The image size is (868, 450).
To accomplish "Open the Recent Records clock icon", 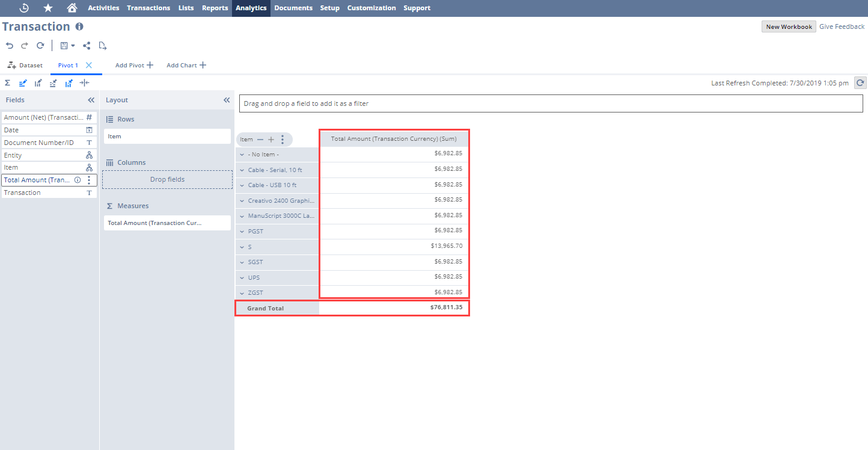I will (24, 8).
